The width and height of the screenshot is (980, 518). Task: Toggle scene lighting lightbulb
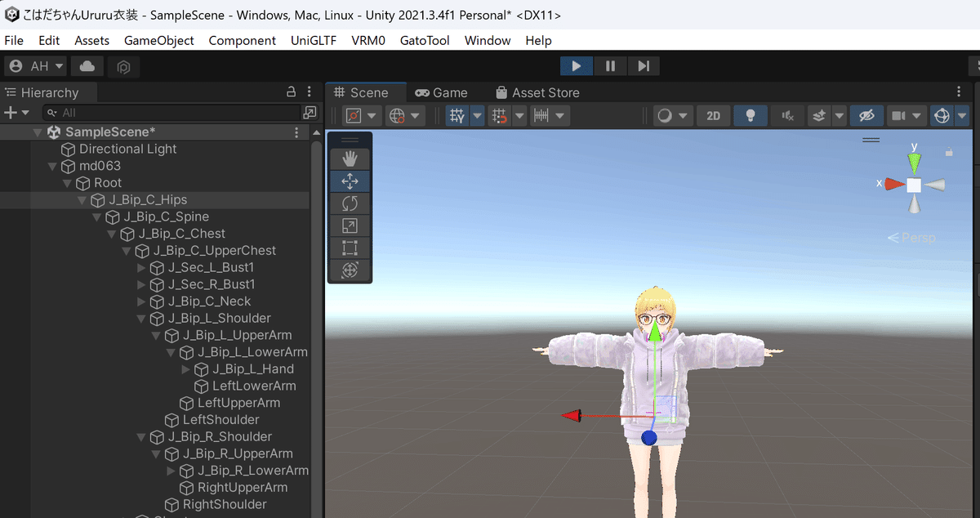pyautogui.click(x=750, y=116)
